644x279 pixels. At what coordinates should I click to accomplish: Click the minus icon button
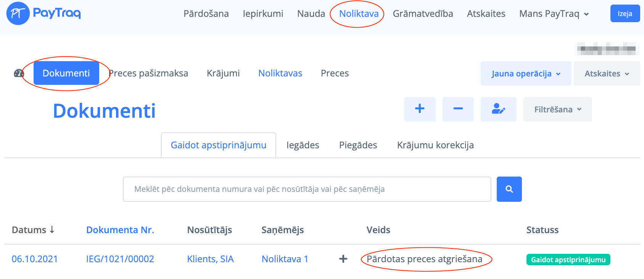pos(458,109)
